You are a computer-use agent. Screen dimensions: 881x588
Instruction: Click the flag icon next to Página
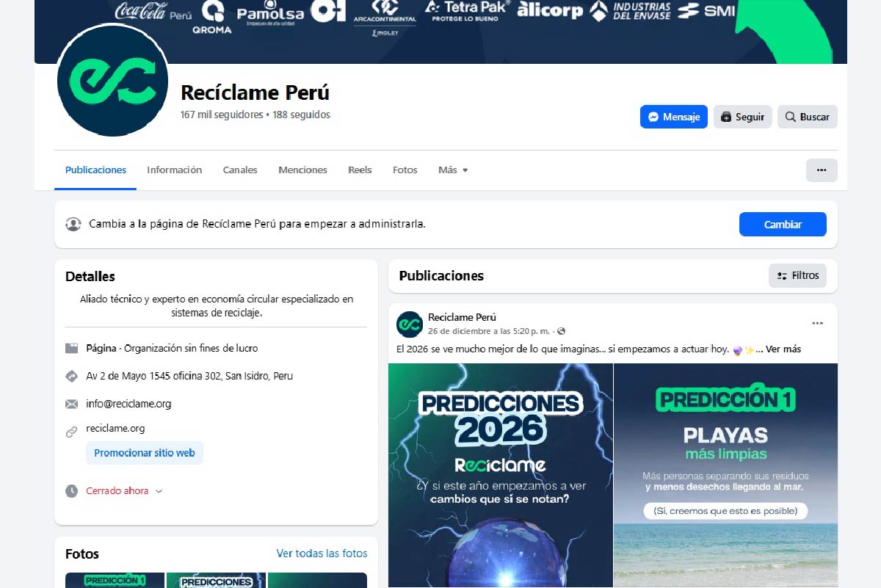tap(71, 348)
